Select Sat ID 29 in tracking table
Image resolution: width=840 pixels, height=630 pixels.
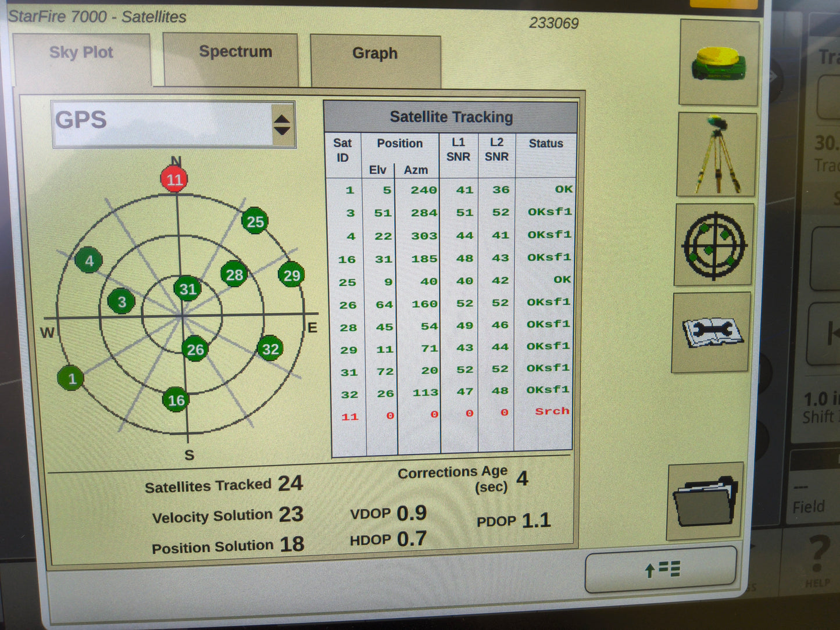click(x=349, y=350)
